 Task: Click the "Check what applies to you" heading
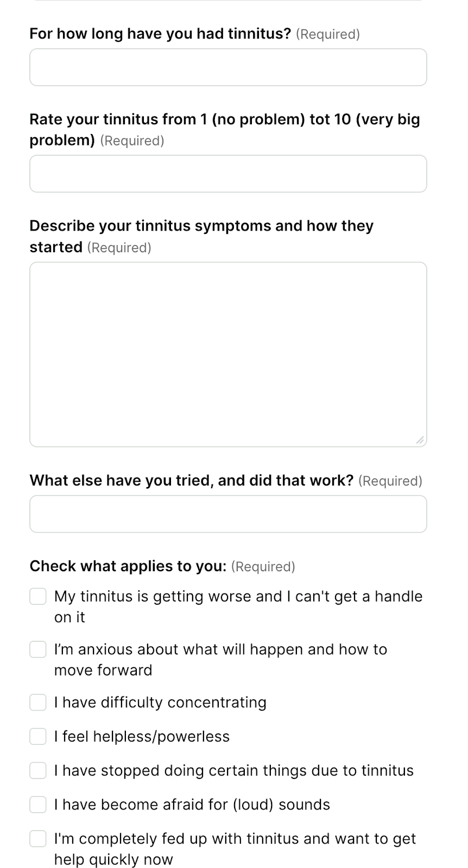129,566
